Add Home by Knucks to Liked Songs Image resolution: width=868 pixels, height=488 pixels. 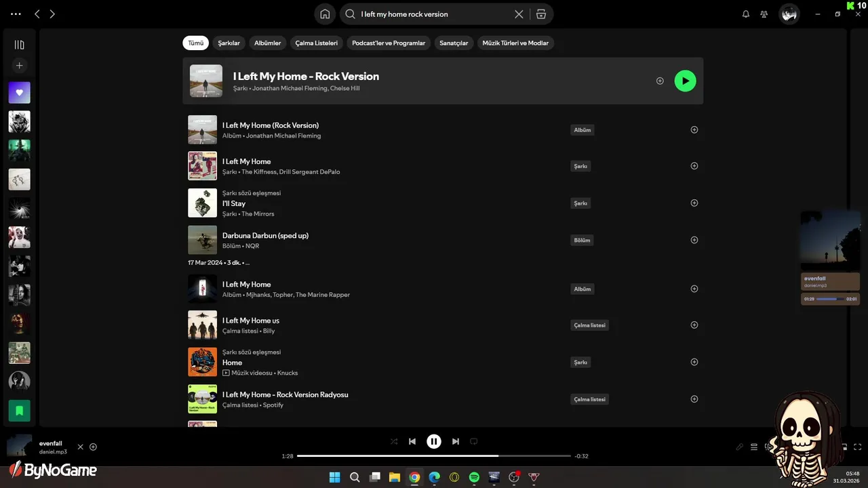click(694, 362)
